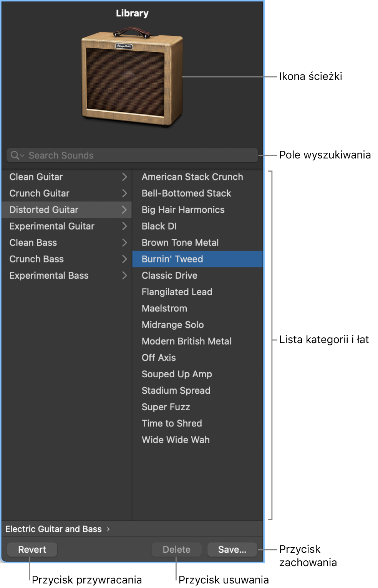Image resolution: width=378 pixels, height=588 pixels.
Task: Click the Crunch Bass chevron arrow
Action: [124, 259]
